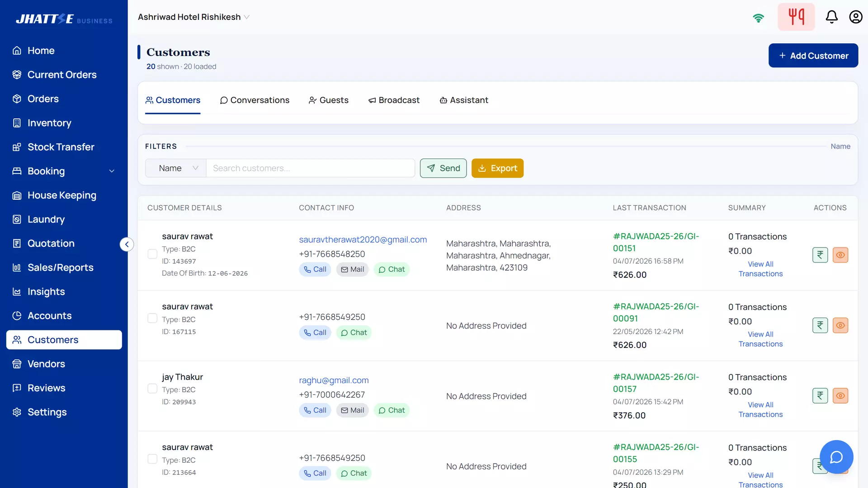This screenshot has height=488, width=868.
Task: View All Transactions for jay Thakur
Action: [x=760, y=409]
